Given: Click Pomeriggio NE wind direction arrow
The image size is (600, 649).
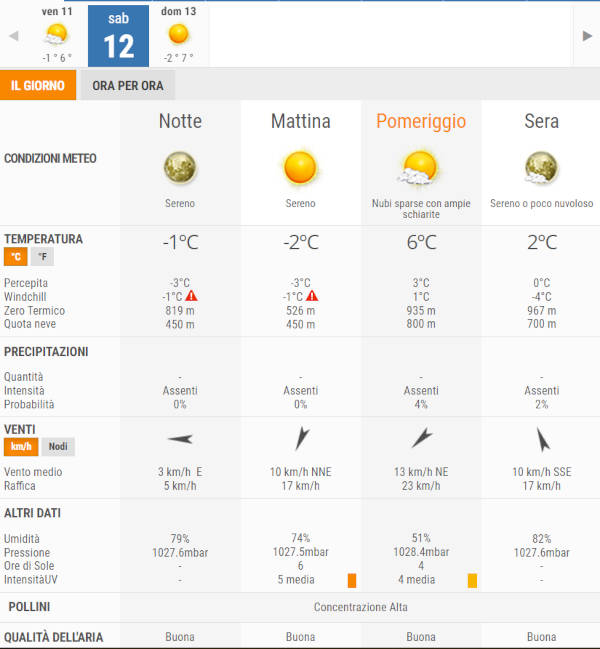Looking at the screenshot, I should click(x=422, y=438).
